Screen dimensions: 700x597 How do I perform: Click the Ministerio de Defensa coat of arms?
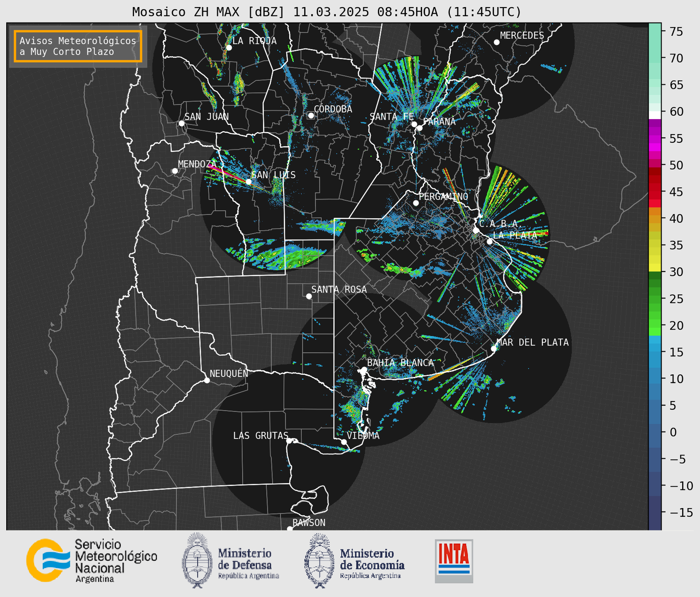coord(198,560)
